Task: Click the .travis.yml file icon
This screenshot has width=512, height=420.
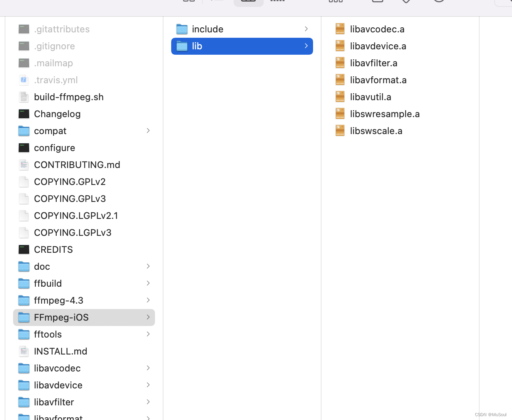Action: [x=24, y=80]
